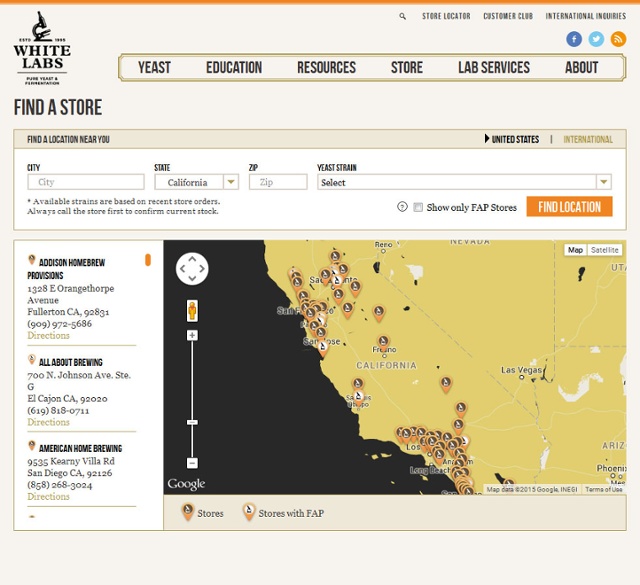Open the RESOURCES menu

(327, 67)
